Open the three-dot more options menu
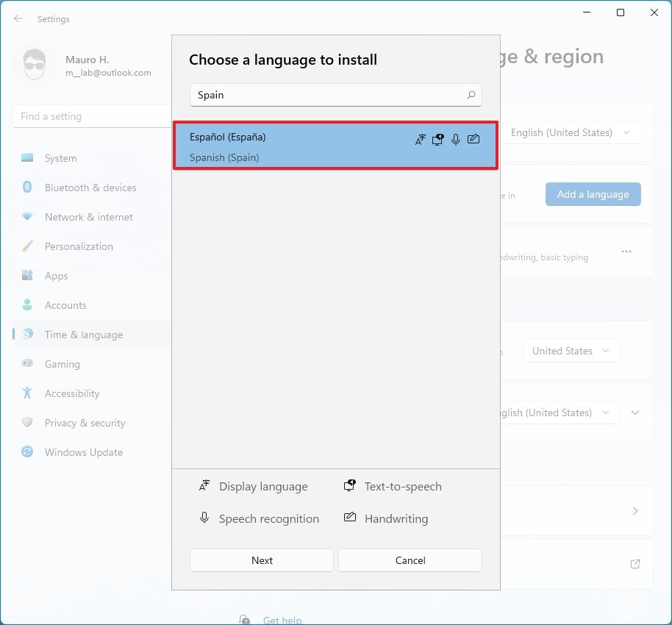 click(626, 251)
